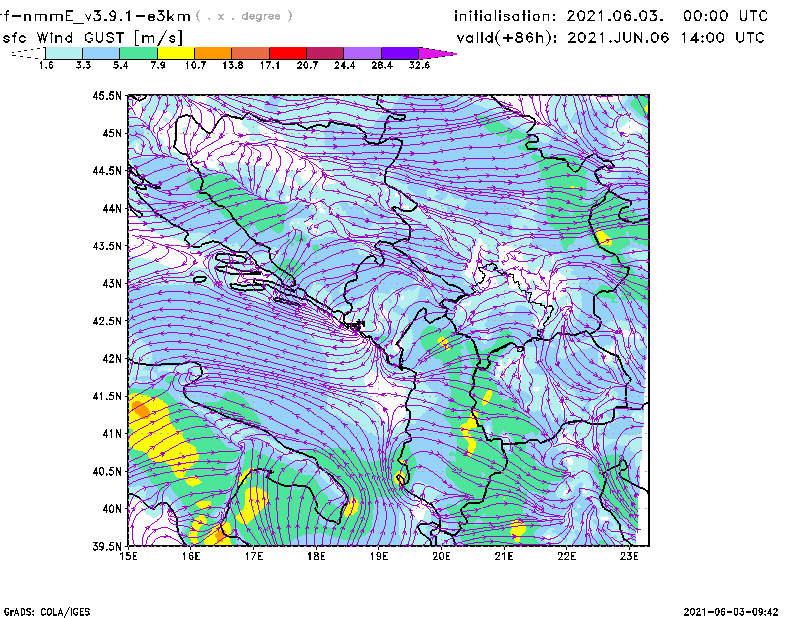
Task: Click the 41N latitude label
Action: 112,434
